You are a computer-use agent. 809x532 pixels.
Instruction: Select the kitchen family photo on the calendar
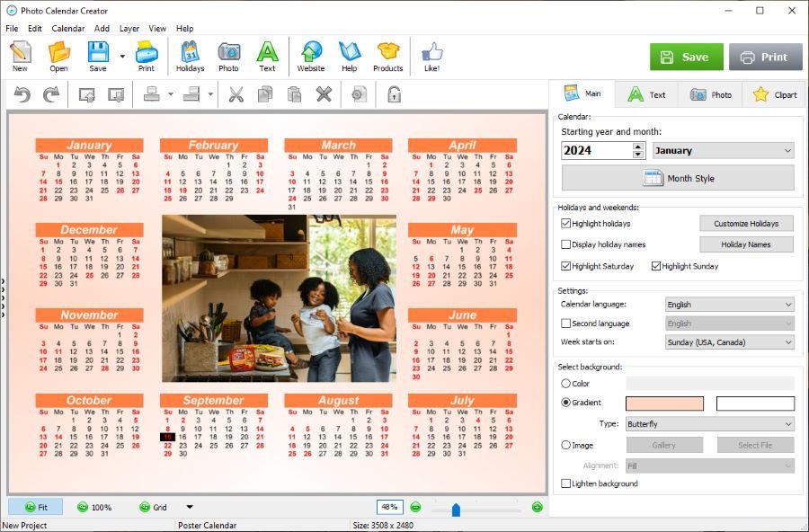pos(280,298)
